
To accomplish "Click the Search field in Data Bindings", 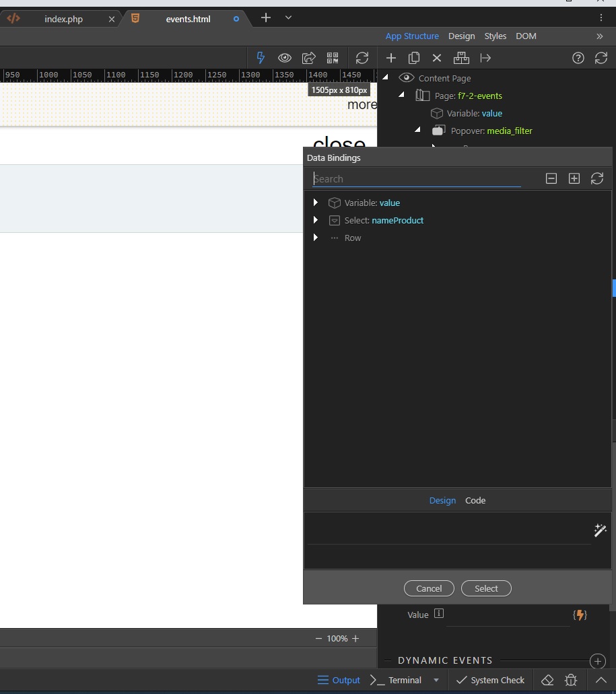I will 416,179.
